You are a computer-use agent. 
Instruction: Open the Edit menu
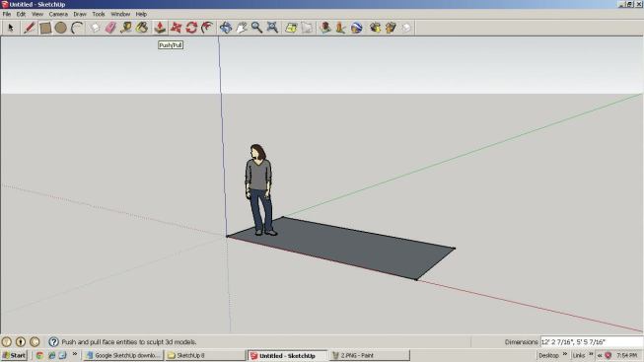point(21,14)
